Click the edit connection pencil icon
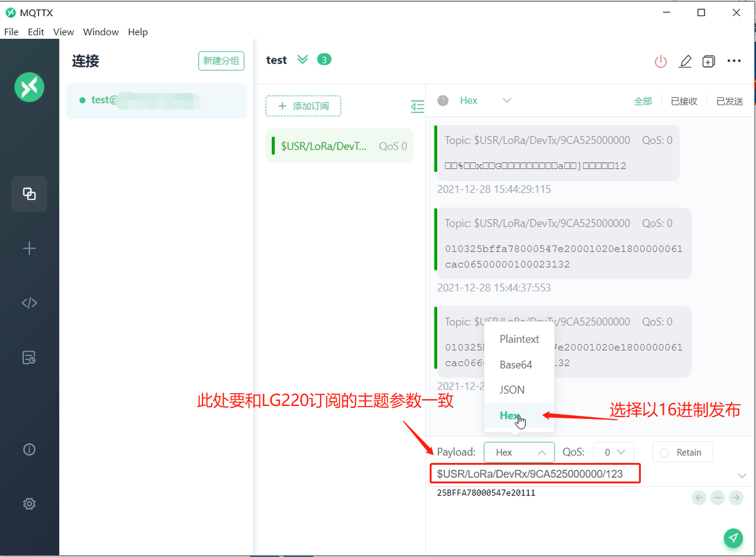 pyautogui.click(x=685, y=61)
